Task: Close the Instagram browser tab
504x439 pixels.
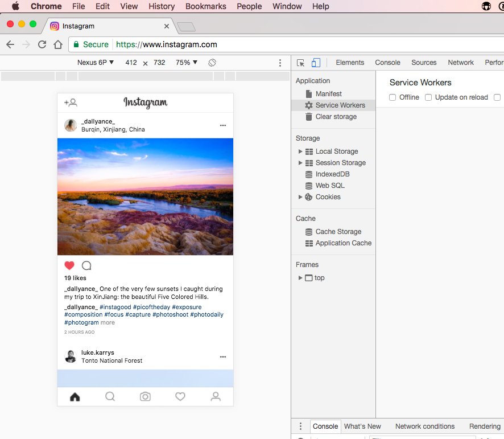Action: tap(167, 26)
